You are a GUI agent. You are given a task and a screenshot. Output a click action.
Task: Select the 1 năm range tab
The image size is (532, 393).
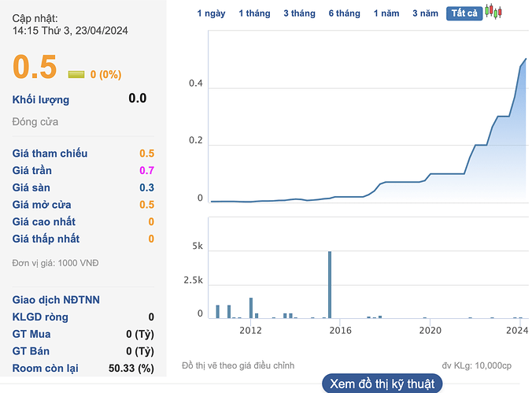coord(386,13)
